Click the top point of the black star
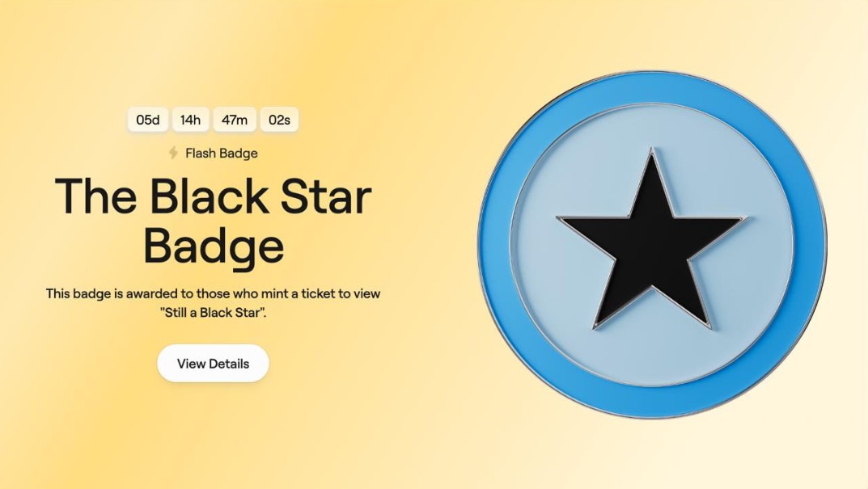The width and height of the screenshot is (868, 489). 652,177
